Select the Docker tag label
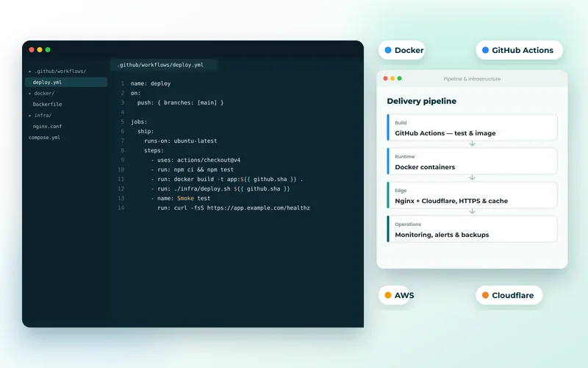 (x=409, y=50)
